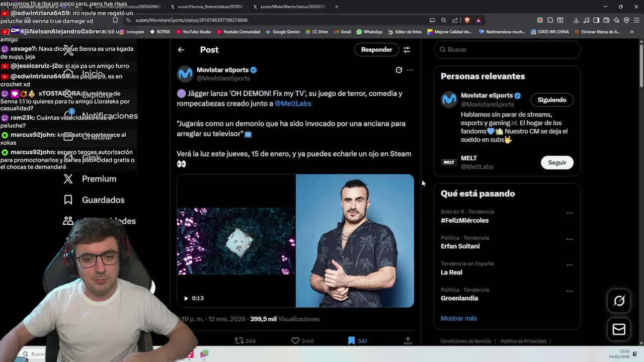Open Premium in the X sidebar
The image size is (644, 362).
pos(90,179)
